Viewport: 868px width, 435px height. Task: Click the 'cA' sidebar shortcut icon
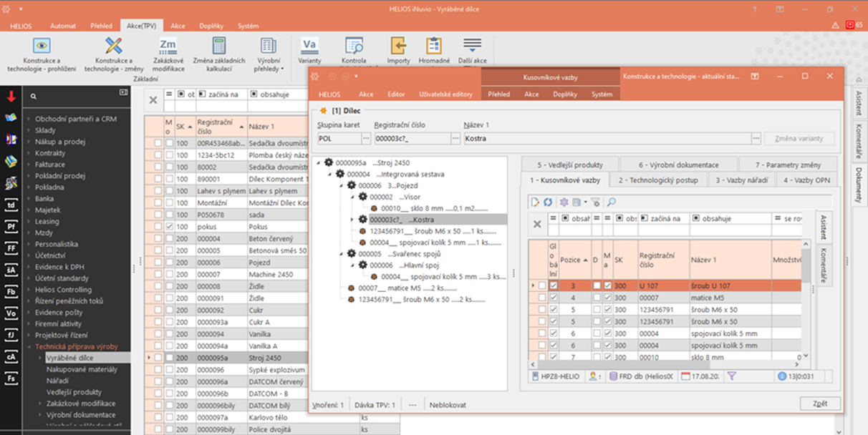coord(11,356)
